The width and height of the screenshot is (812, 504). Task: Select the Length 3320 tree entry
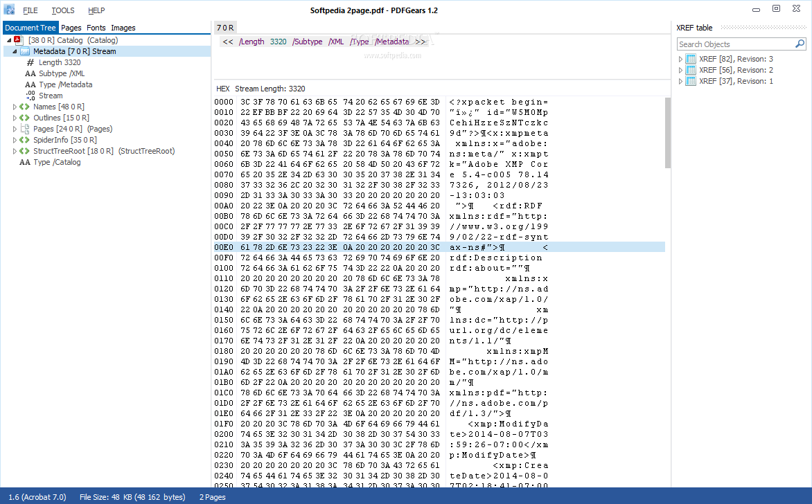point(60,62)
